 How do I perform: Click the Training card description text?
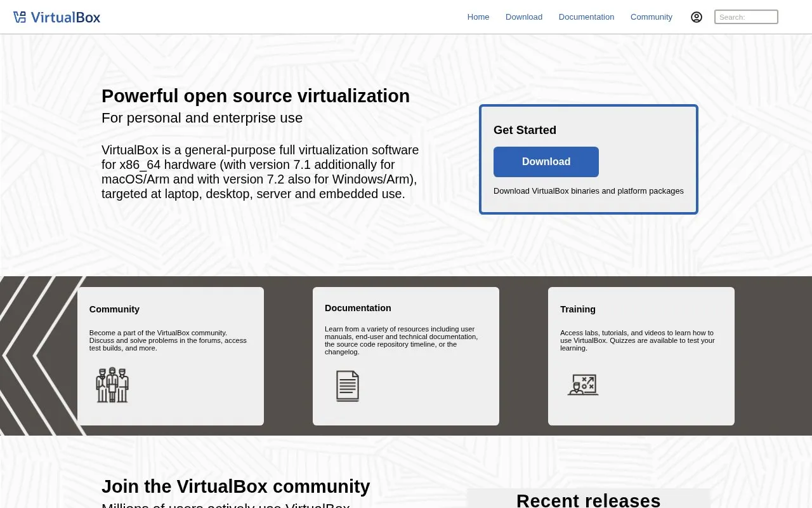[638, 340]
